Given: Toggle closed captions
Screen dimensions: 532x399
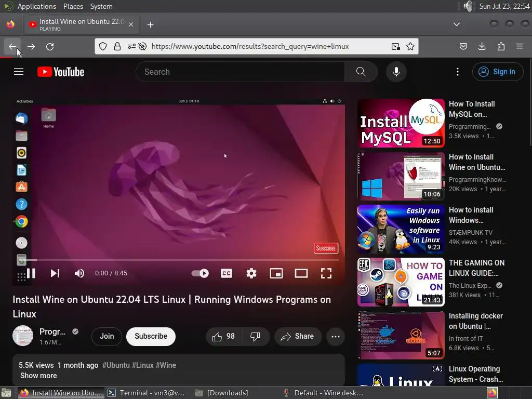Looking at the screenshot, I should tap(227, 273).
